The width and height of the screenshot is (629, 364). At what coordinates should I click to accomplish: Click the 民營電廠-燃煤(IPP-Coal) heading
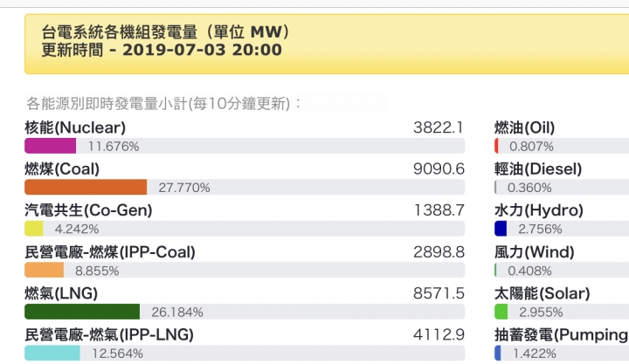[110, 252]
